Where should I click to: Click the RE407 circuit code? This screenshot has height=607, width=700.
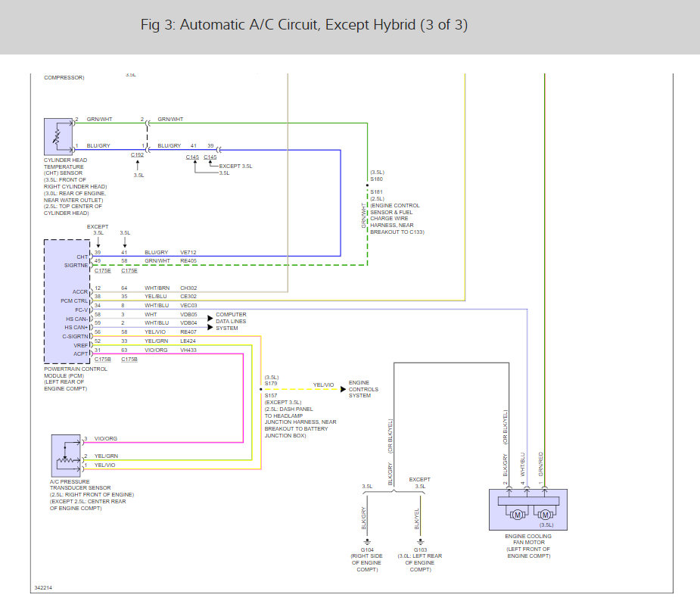[x=188, y=332]
